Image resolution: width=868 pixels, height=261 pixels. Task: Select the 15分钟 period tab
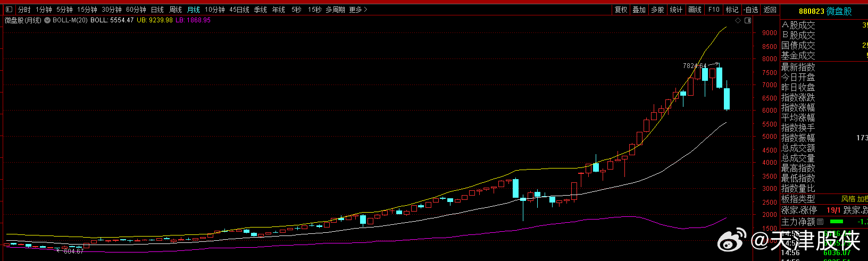click(x=87, y=10)
